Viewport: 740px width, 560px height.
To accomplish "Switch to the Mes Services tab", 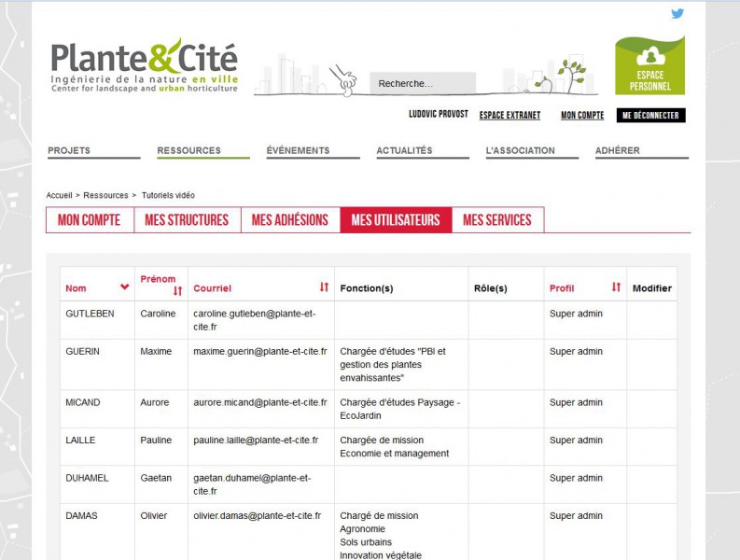I will 498,220.
